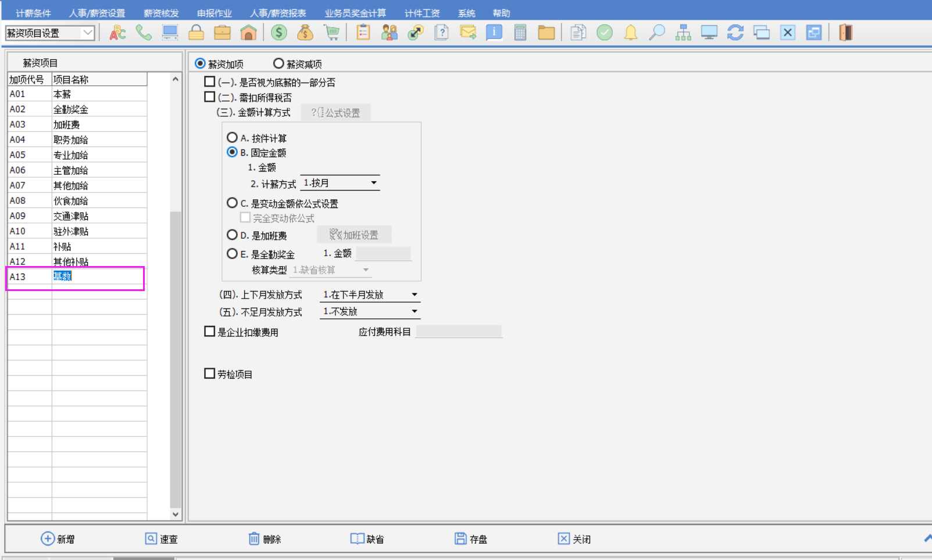
Task: Click the salary list scrollbar up arrow
Action: [x=176, y=78]
